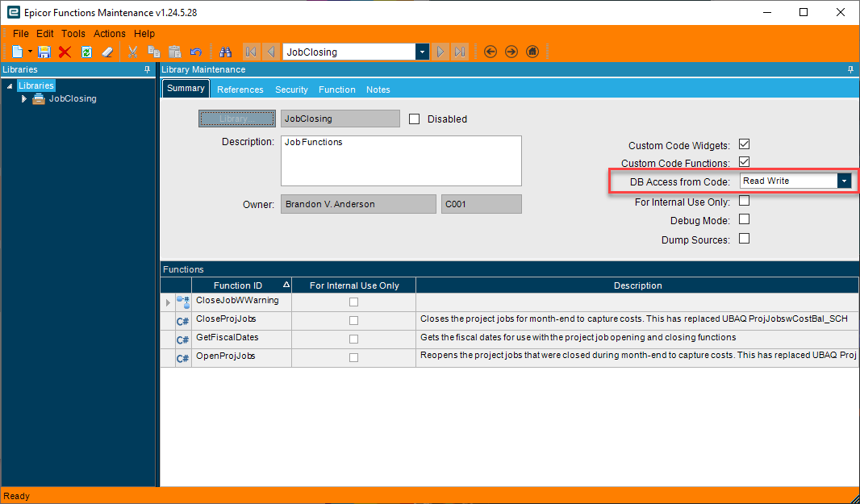
Task: Click the circular Back arrow icon
Action: click(x=491, y=52)
